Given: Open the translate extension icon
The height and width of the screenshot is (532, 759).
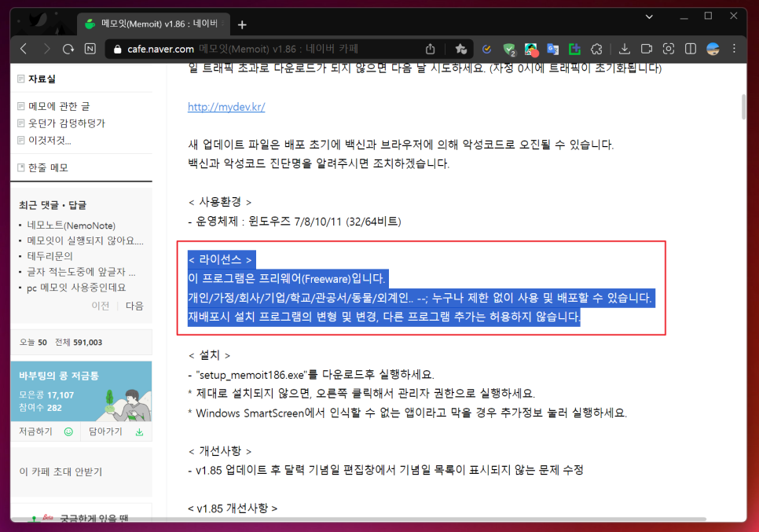Looking at the screenshot, I should (552, 49).
